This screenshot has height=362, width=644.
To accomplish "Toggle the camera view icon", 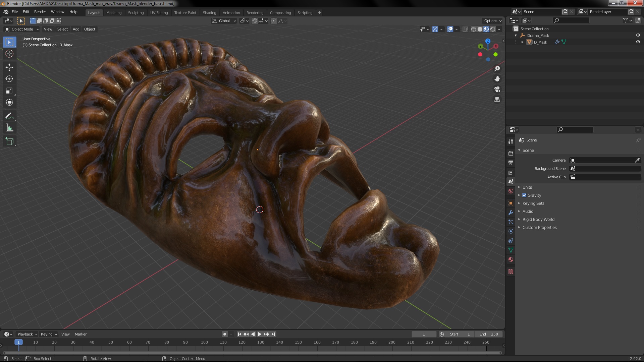I will [x=497, y=89].
